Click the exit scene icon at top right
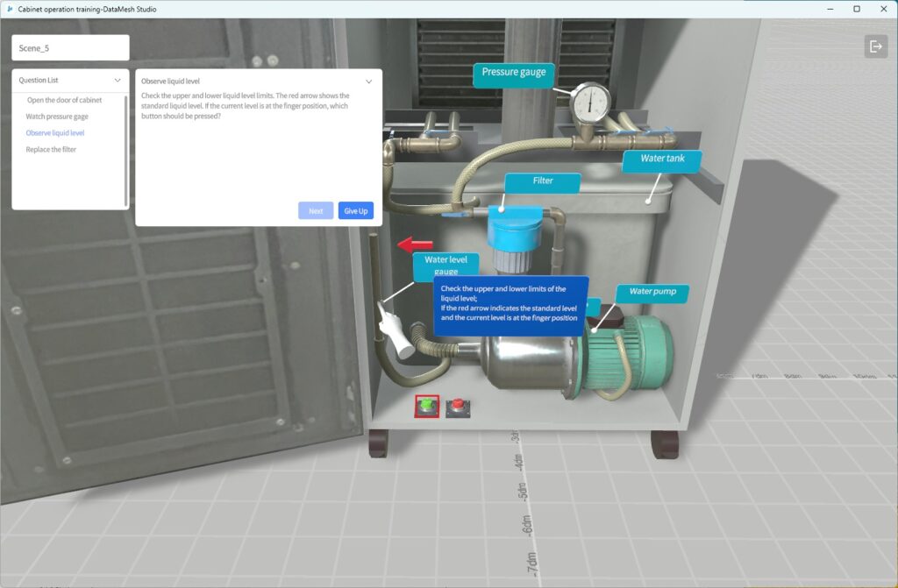The height and width of the screenshot is (588, 898). tap(875, 46)
